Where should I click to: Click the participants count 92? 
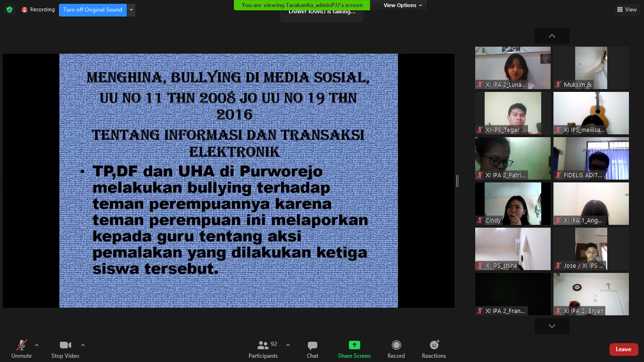click(274, 344)
